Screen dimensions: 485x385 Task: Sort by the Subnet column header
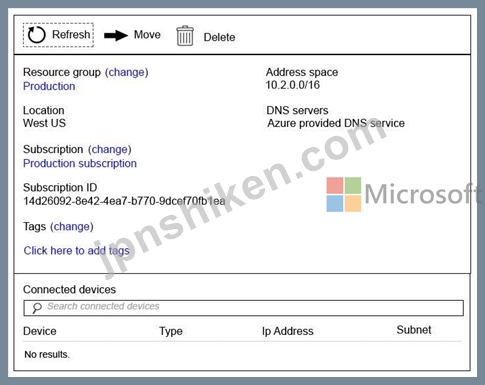pyautogui.click(x=414, y=330)
